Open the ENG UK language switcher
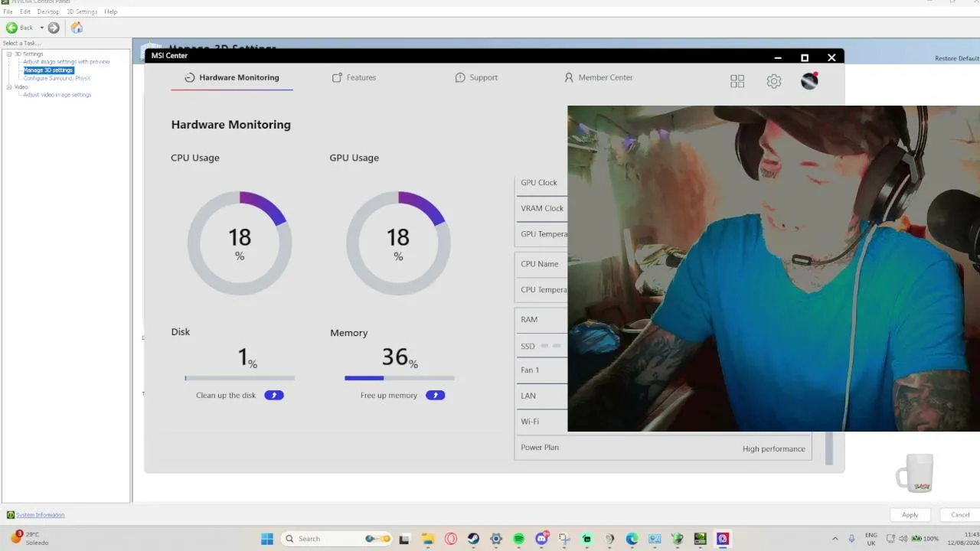 (x=871, y=539)
